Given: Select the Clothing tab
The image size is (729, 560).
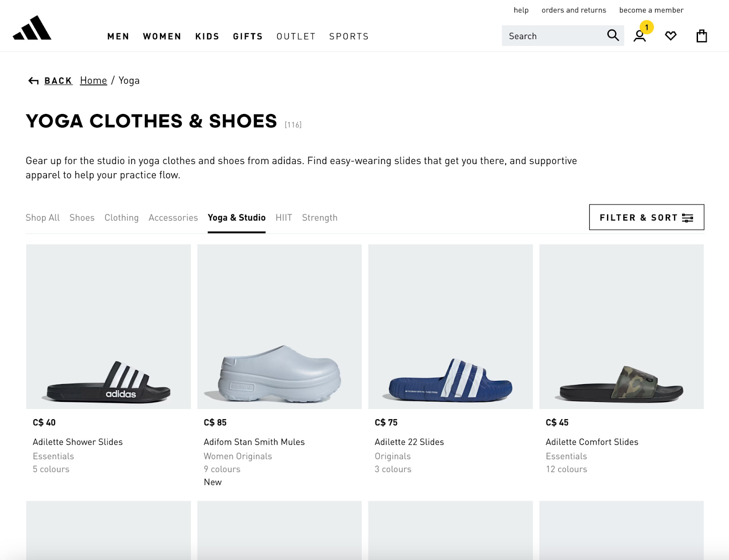Looking at the screenshot, I should [x=122, y=218].
